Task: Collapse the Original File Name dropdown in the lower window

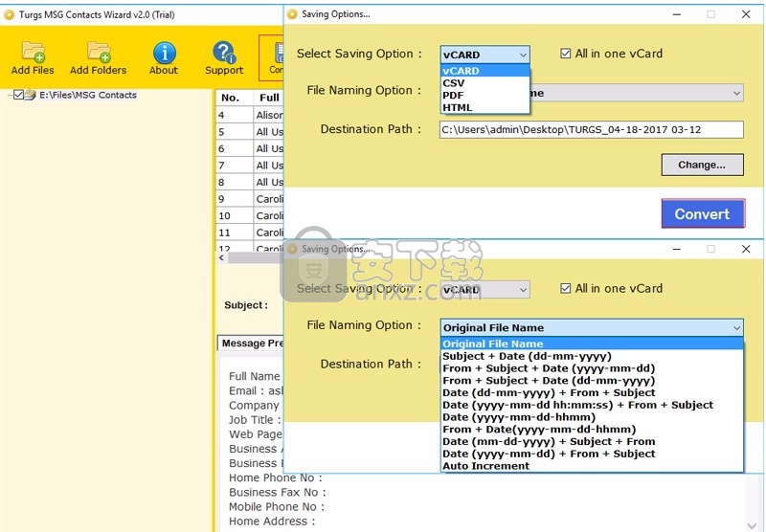Action: 736,328
